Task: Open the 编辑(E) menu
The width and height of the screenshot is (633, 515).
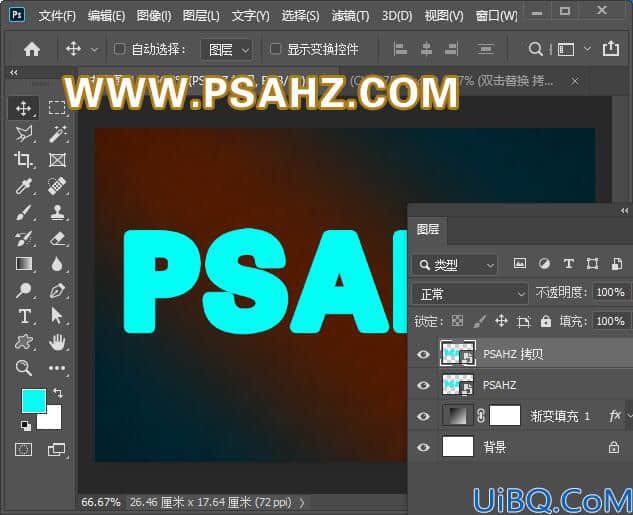Action: tap(107, 16)
